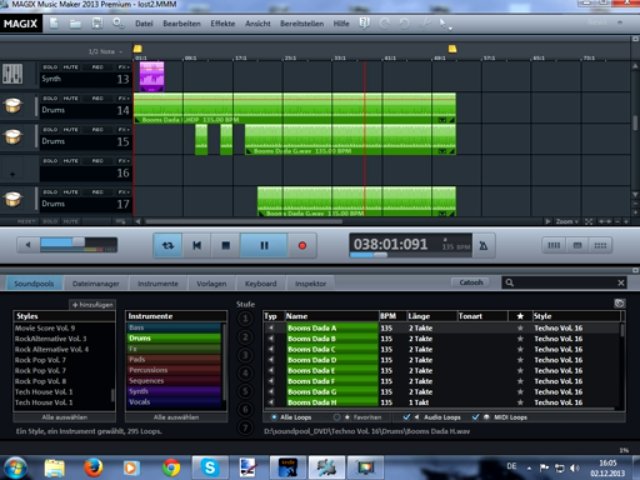This screenshot has width=640, height=480.
Task: Solo the Drums track 14
Action: click(x=49, y=98)
